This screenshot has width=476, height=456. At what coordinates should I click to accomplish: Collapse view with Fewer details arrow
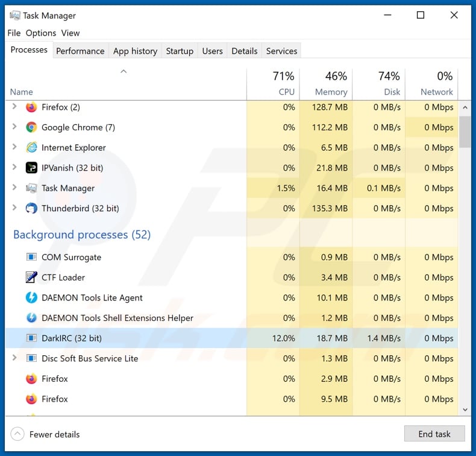click(17, 434)
